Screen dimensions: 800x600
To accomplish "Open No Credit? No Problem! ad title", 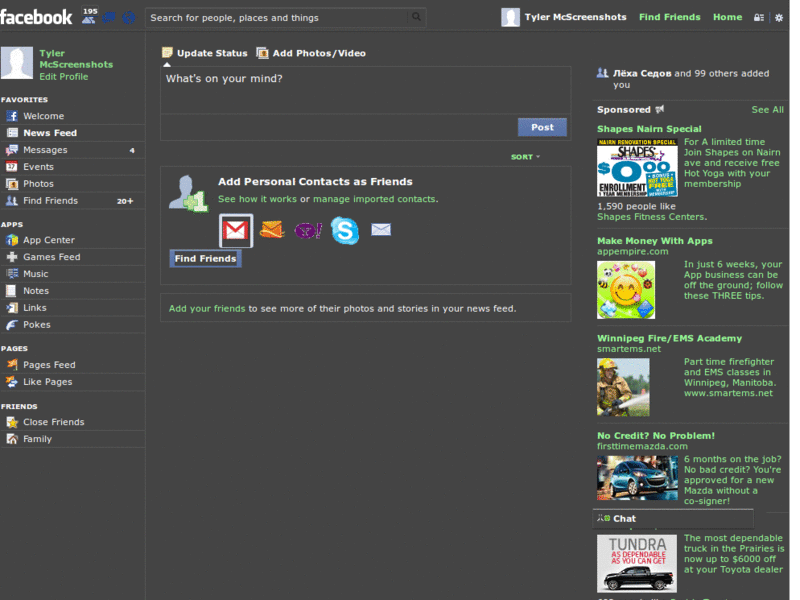I will click(x=656, y=436).
